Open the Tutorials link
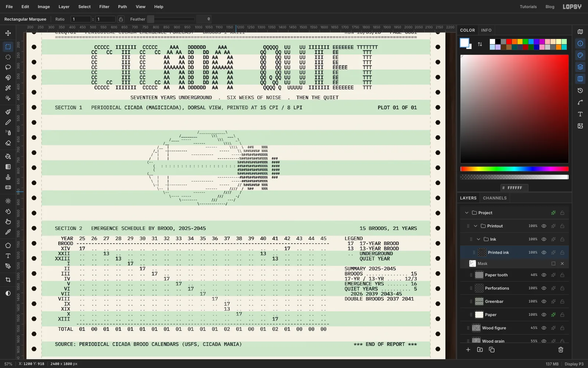The height and width of the screenshot is (368, 588). 528,7
